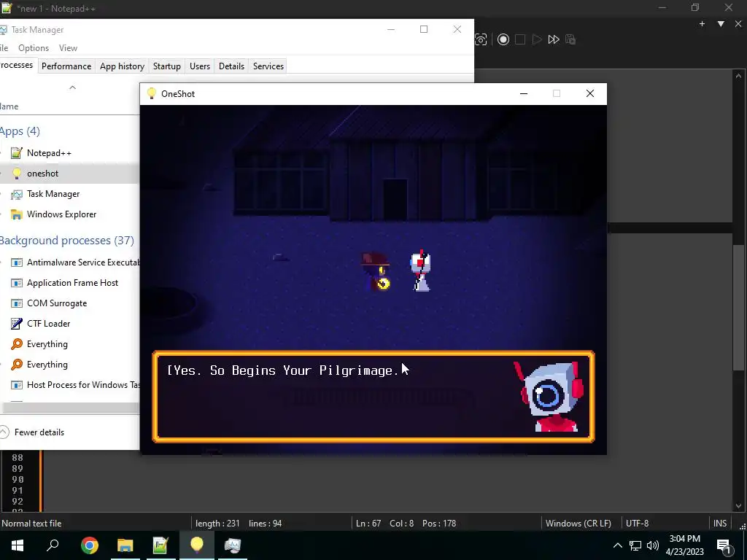Switch to Notepad++ via taskbar icon
The image size is (747, 560).
coord(160,545)
